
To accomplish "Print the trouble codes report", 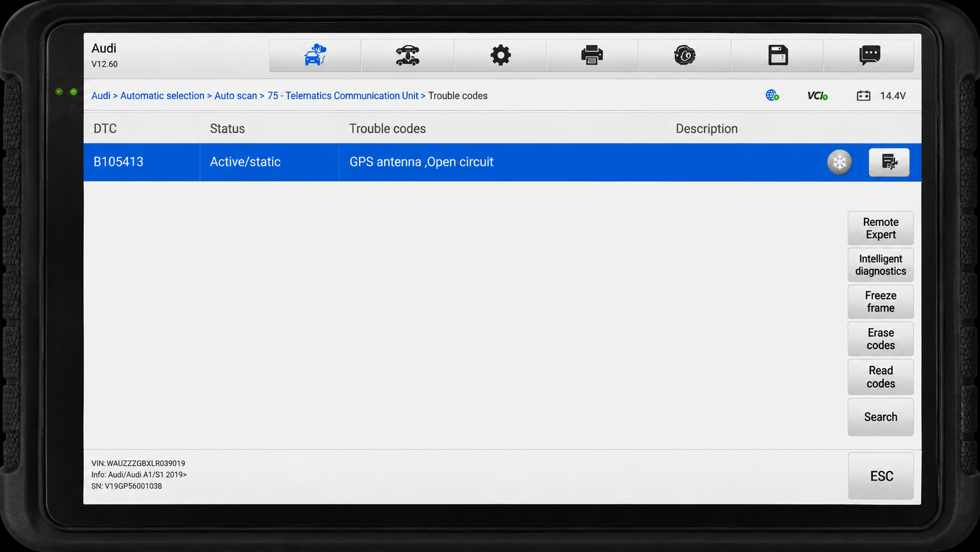I will pos(592,55).
